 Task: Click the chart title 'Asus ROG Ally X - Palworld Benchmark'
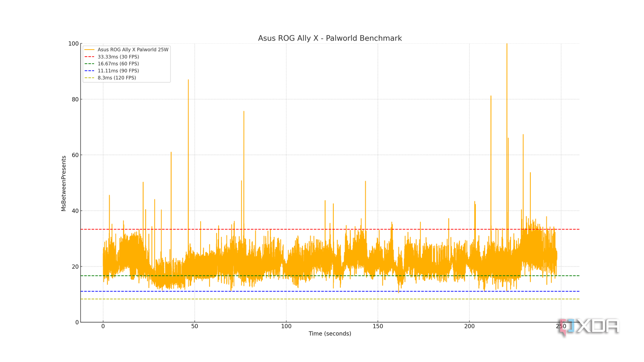(x=330, y=38)
